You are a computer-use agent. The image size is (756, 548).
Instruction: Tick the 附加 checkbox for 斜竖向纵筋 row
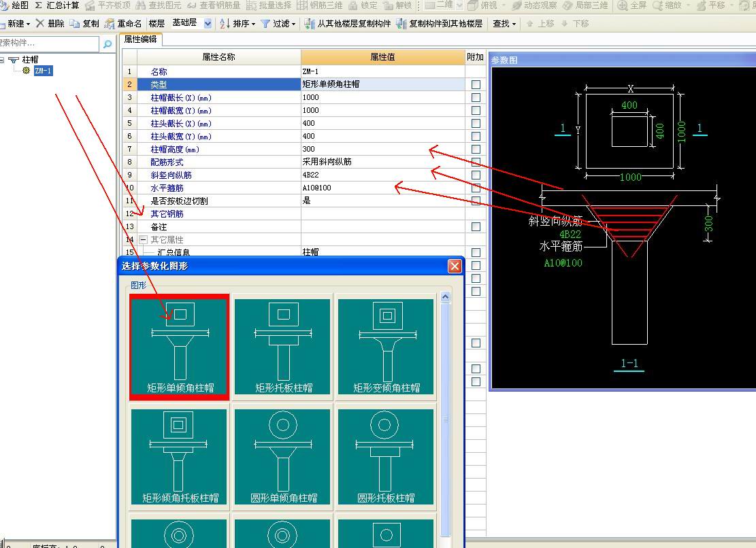pyautogui.click(x=476, y=175)
